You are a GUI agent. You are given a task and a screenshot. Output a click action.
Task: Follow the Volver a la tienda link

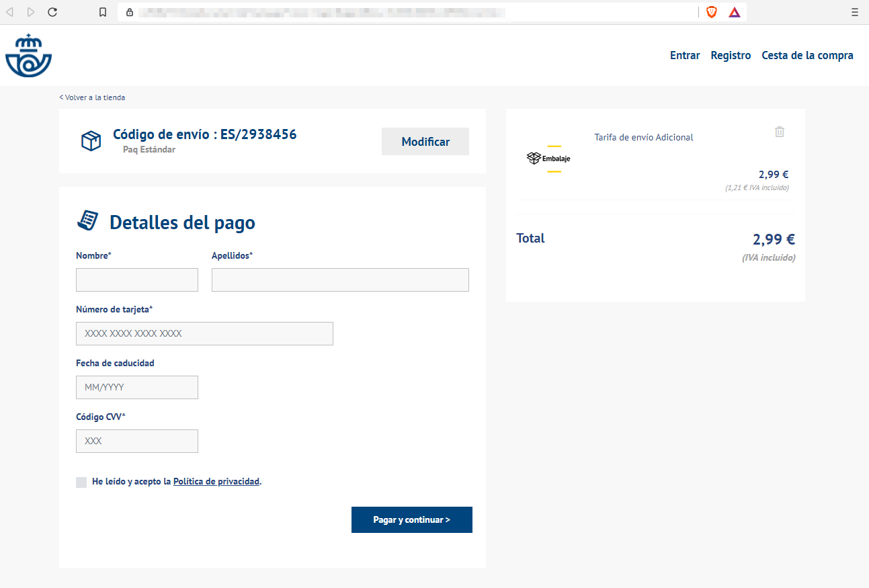pos(93,97)
